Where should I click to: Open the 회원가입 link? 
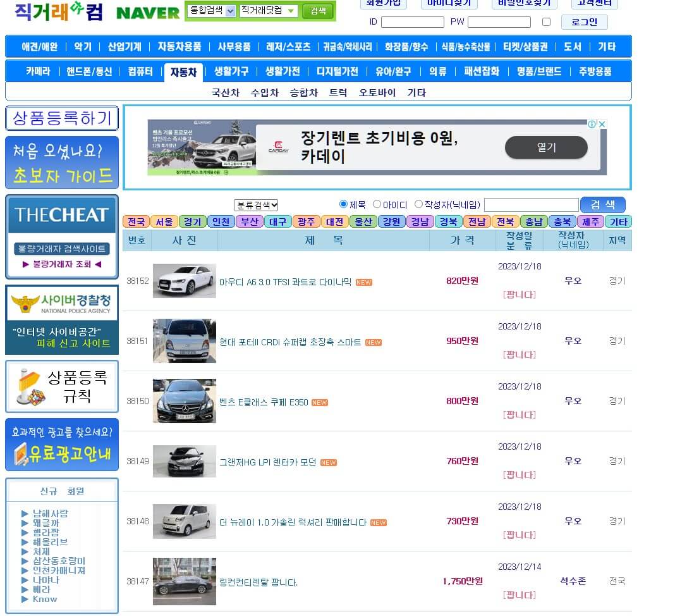[383, 3]
